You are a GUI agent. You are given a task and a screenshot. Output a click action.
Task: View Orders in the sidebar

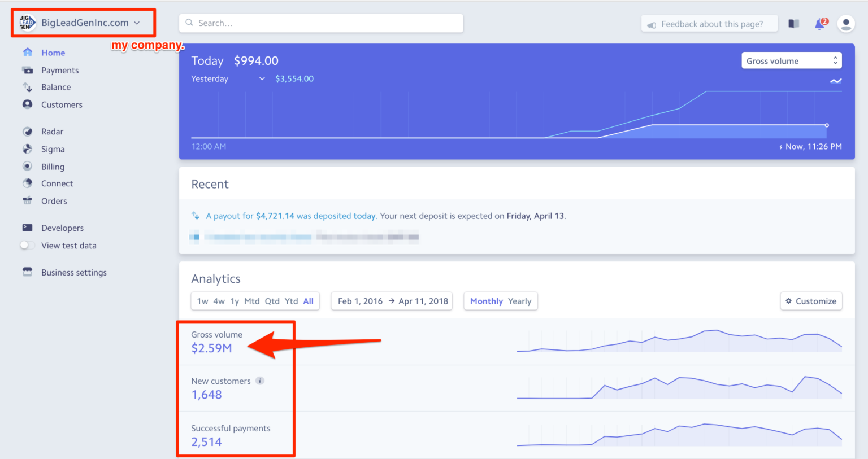[x=53, y=200]
